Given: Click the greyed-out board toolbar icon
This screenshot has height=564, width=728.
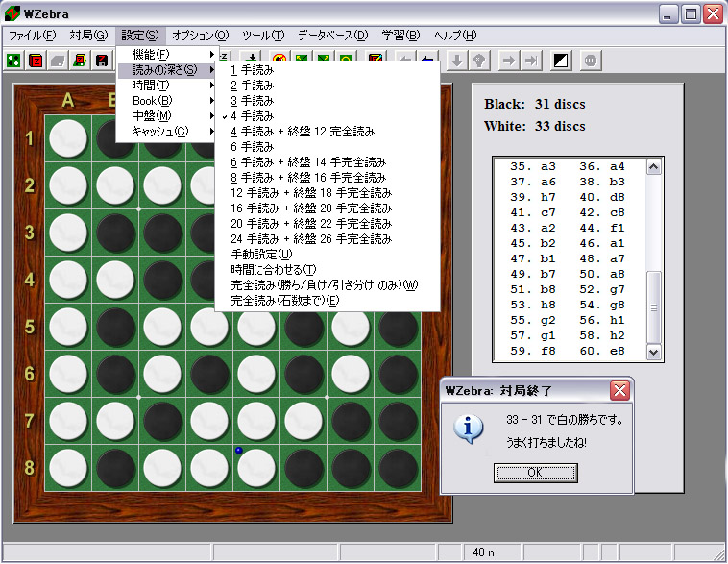Looking at the screenshot, I should click(x=58, y=61).
